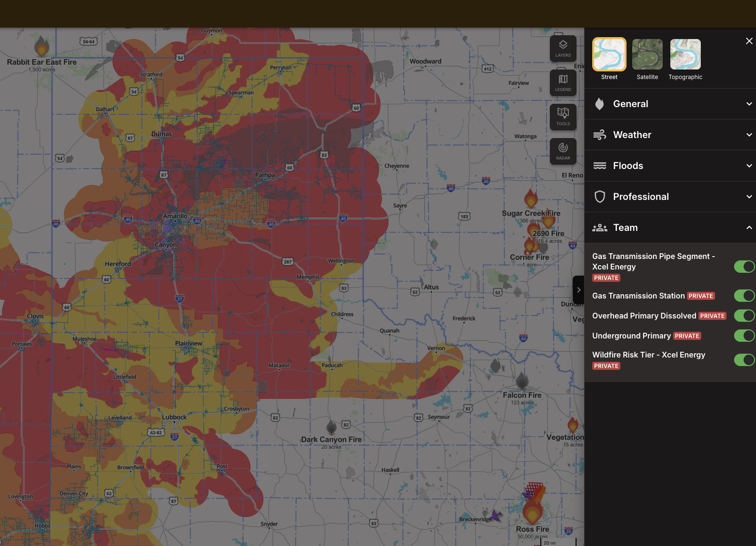
Task: Open the Weather layer category
Action: [670, 135]
